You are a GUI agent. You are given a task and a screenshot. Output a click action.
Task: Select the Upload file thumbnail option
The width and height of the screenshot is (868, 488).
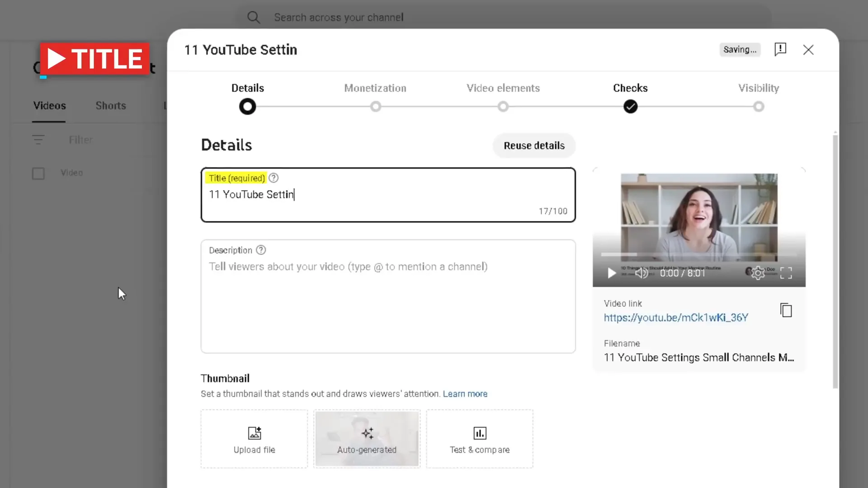pyautogui.click(x=254, y=439)
